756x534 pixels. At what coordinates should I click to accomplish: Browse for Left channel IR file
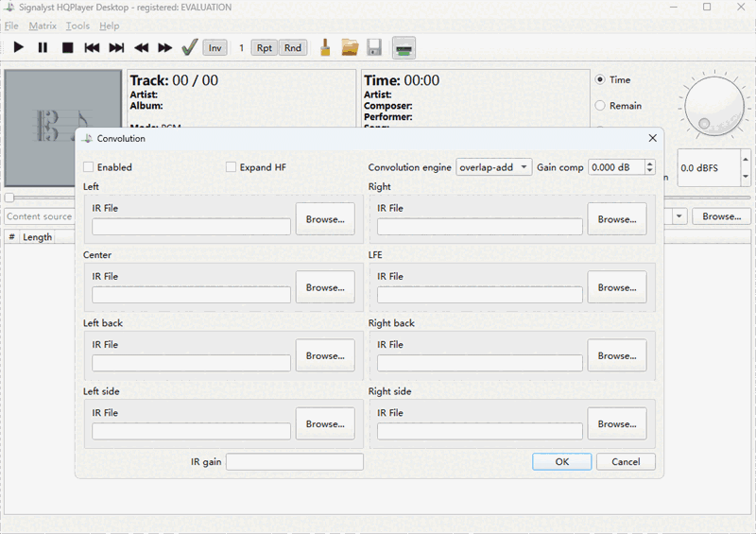(x=325, y=219)
